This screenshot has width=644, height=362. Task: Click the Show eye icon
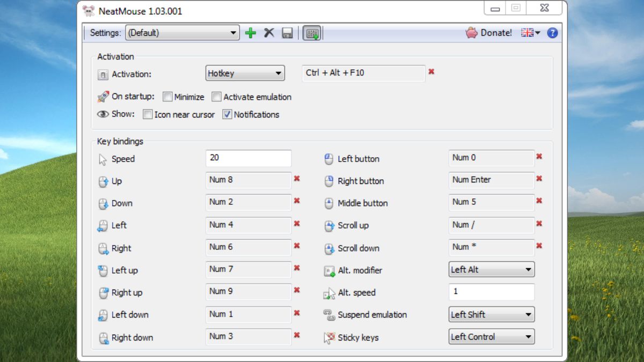(103, 114)
